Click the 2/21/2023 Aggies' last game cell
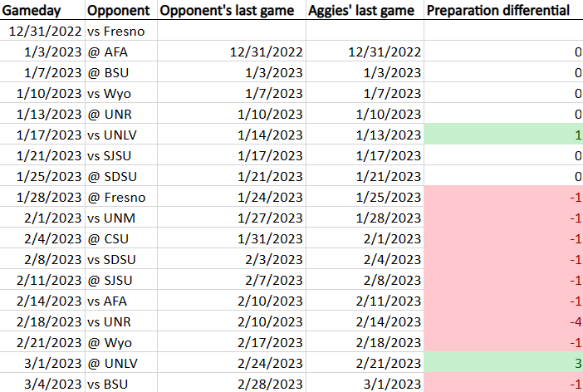The height and width of the screenshot is (392, 583). (x=365, y=363)
